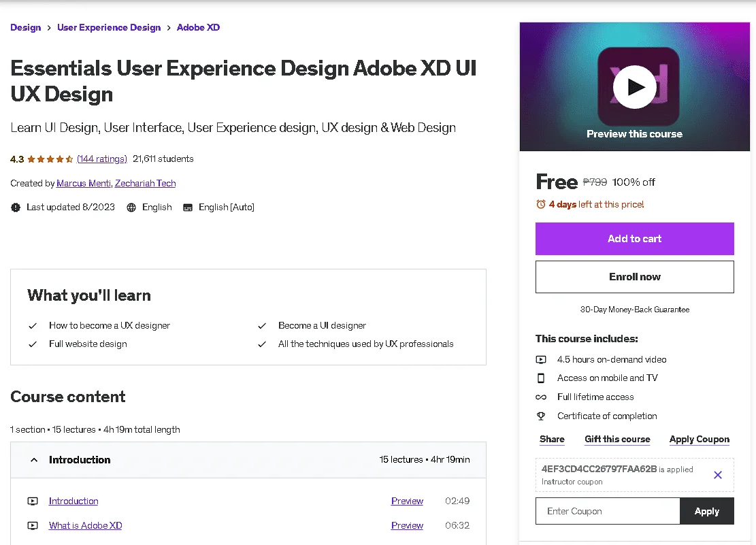This screenshot has height=545, width=756.
Task: Click the video icon beside What is Adobe XD
Action: 32,526
